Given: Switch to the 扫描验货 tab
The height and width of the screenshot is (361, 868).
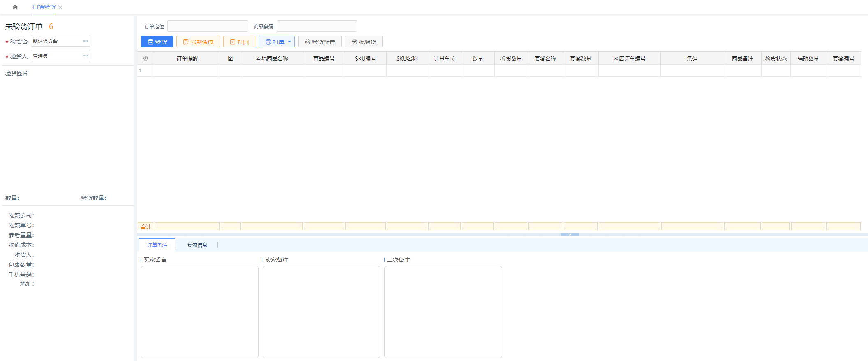Looking at the screenshot, I should (44, 7).
